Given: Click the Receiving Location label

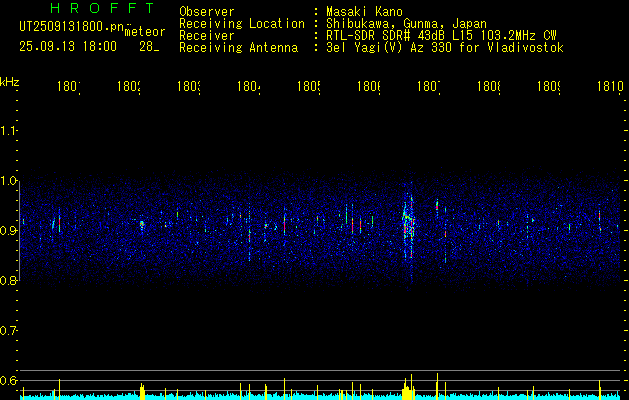Looking at the screenshot, I should 242,24.
